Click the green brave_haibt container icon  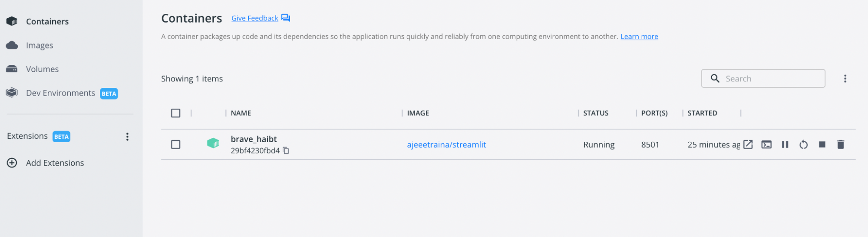point(213,143)
